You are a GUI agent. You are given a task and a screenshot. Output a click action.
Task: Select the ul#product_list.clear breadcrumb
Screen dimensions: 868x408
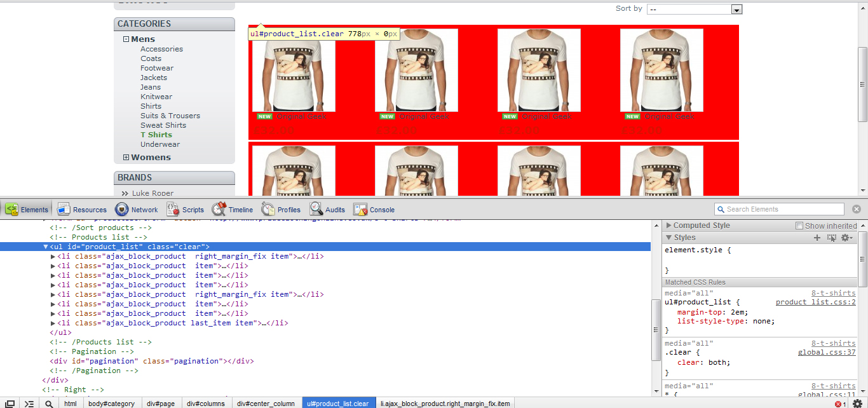point(337,404)
